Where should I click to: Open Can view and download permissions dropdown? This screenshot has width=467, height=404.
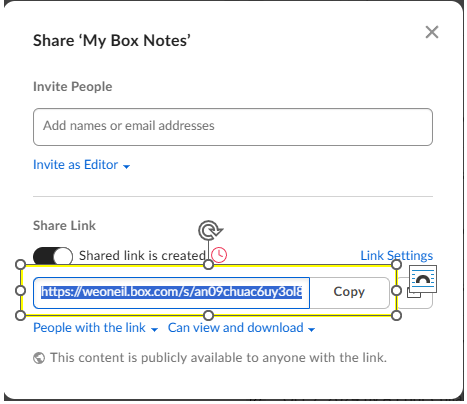tap(241, 328)
